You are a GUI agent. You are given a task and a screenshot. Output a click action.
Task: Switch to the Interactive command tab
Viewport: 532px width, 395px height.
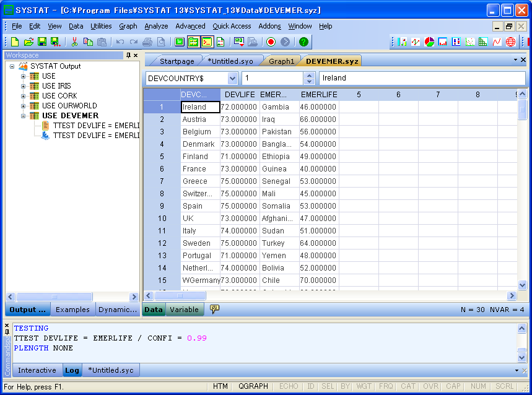(x=37, y=370)
